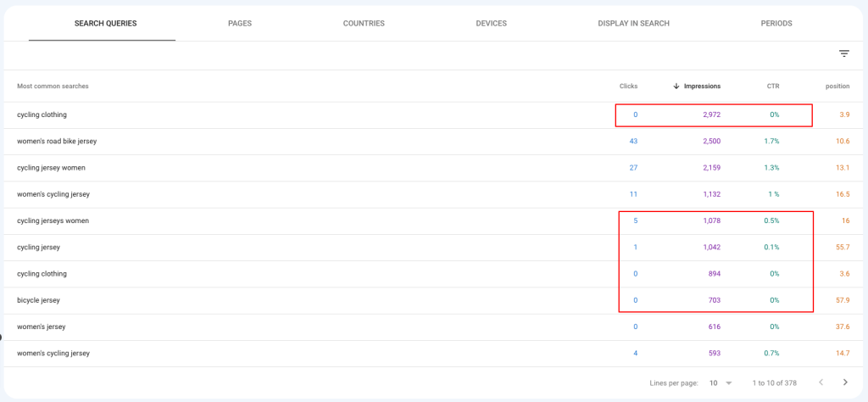Click the 1,132 impressions value
The height and width of the screenshot is (402, 868).
[x=712, y=194]
